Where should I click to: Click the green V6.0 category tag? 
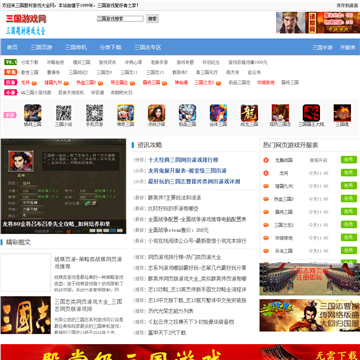point(11,62)
